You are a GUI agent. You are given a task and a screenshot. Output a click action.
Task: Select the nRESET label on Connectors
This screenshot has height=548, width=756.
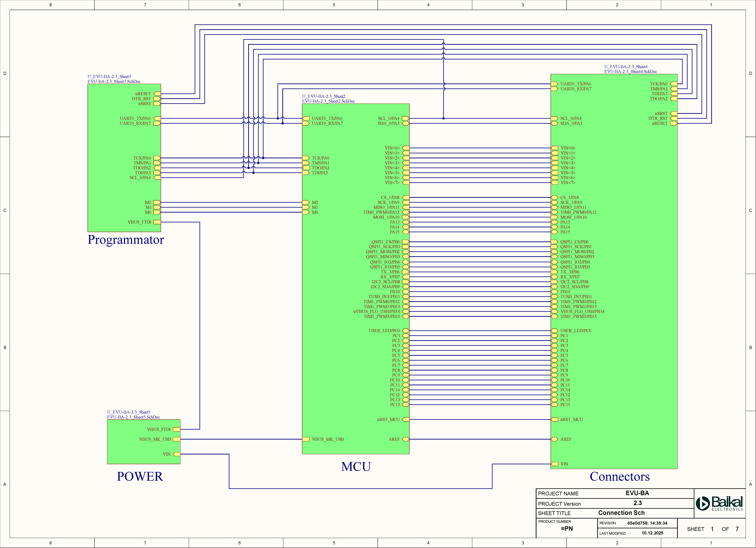(660, 123)
